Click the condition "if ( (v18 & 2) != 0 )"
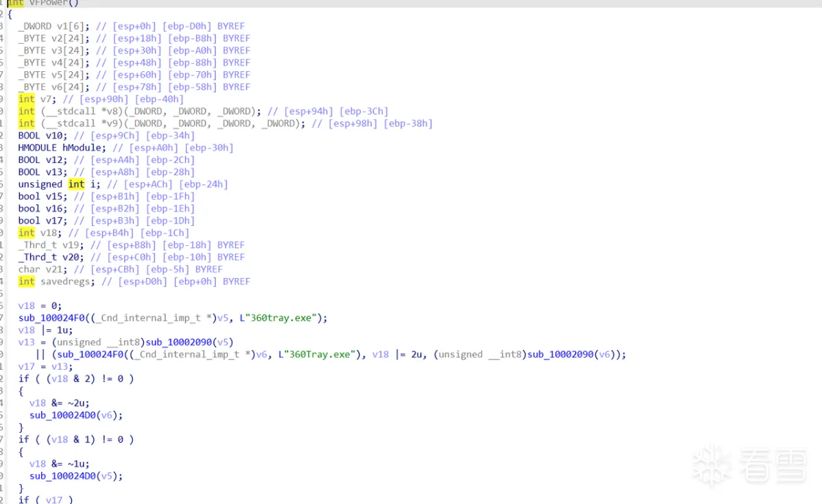This screenshot has width=822, height=504. coord(76,379)
